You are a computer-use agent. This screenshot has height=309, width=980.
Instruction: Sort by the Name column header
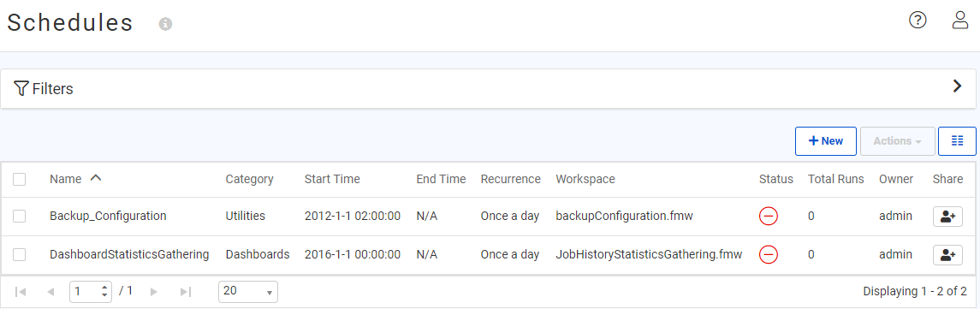point(66,179)
